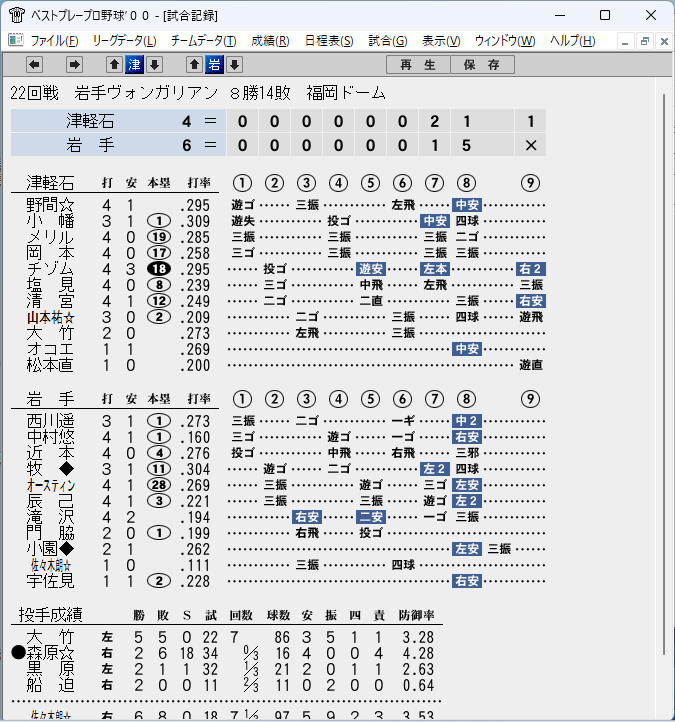
Task: Click 西川遥's 中2 eighth-inning result
Action: [x=467, y=421]
